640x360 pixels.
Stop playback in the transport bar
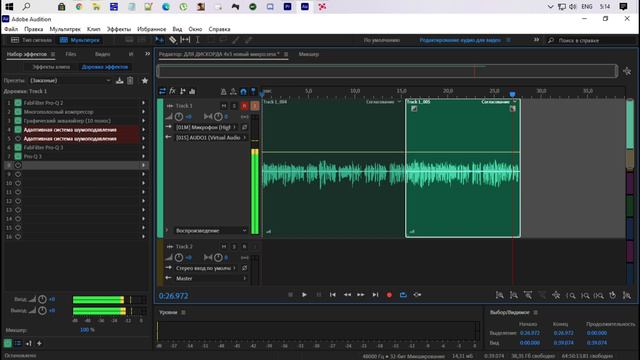(290, 295)
